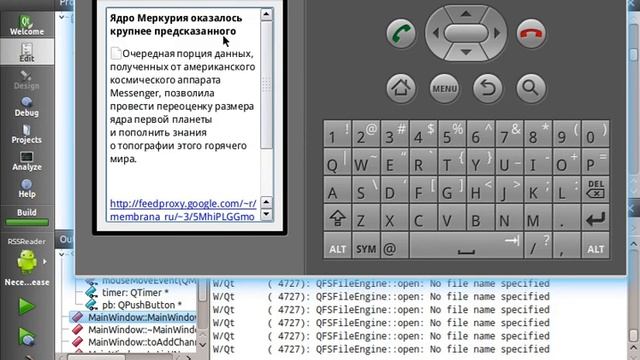Click the A key on emulator keyboard

coord(337,189)
